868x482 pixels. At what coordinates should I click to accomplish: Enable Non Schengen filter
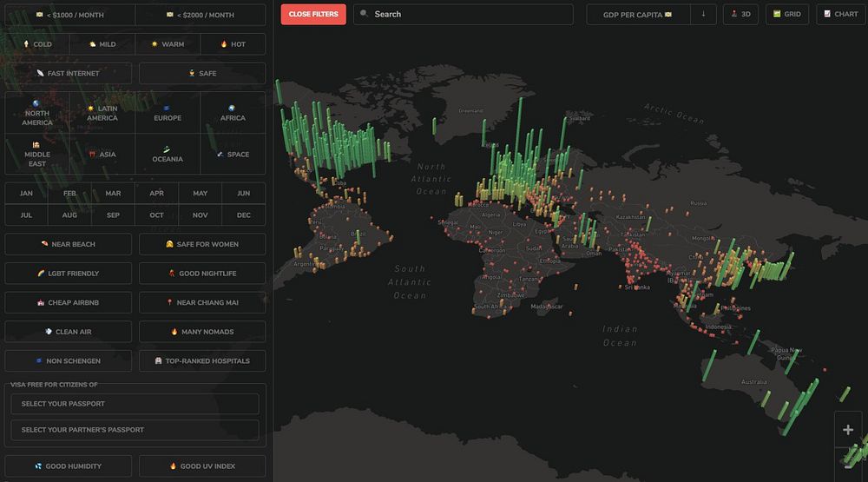coord(68,361)
